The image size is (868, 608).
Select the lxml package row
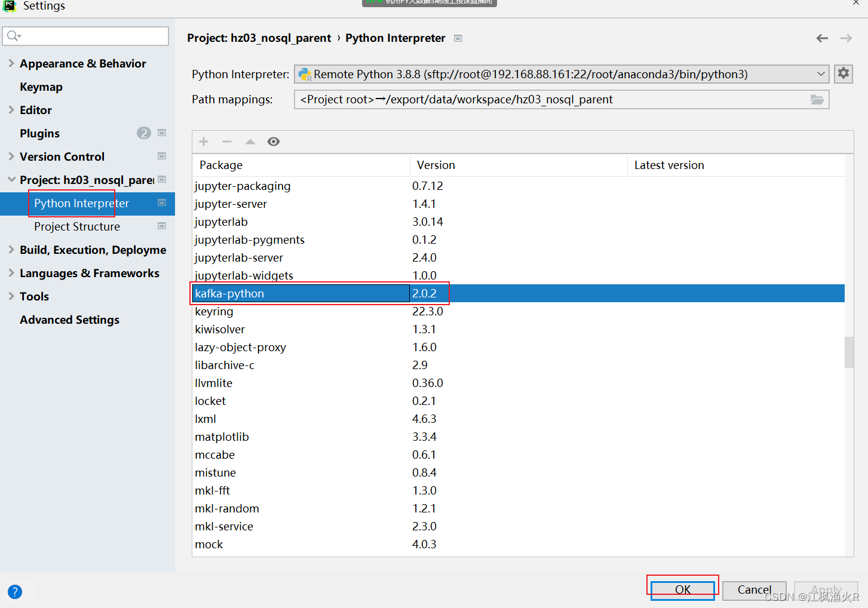(x=519, y=419)
